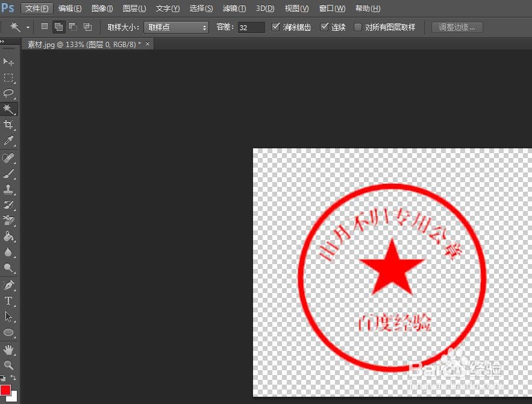532x404 pixels.
Task: Select the Lasso tool
Action: click(x=8, y=93)
